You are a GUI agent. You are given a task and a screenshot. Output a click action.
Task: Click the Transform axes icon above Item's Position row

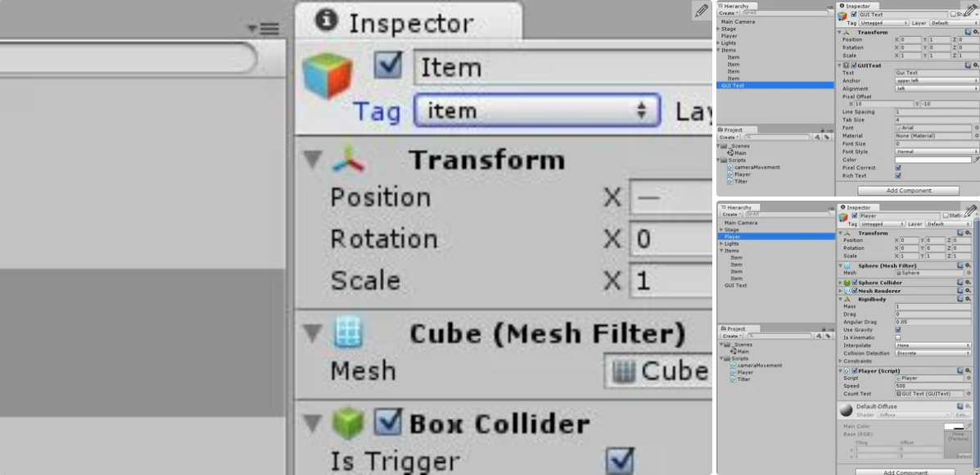(349, 160)
